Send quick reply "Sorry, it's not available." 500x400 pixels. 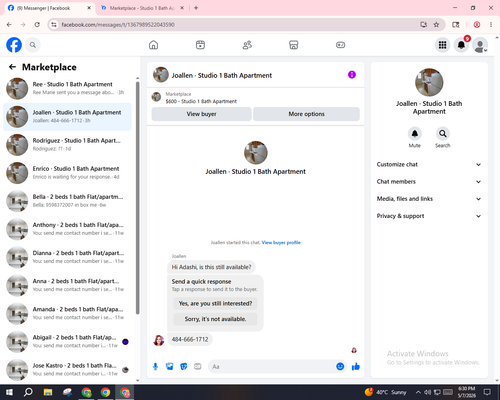point(215,319)
